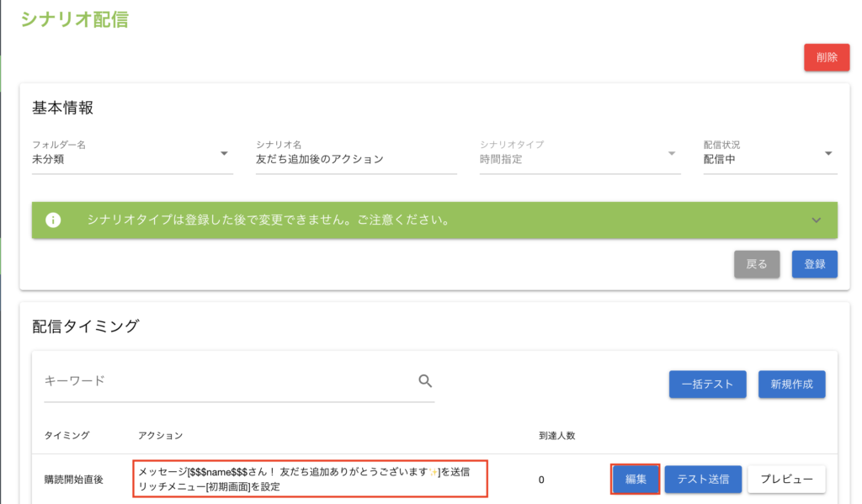Click the magnifier search icon
The width and height of the screenshot is (862, 504).
pyautogui.click(x=425, y=381)
